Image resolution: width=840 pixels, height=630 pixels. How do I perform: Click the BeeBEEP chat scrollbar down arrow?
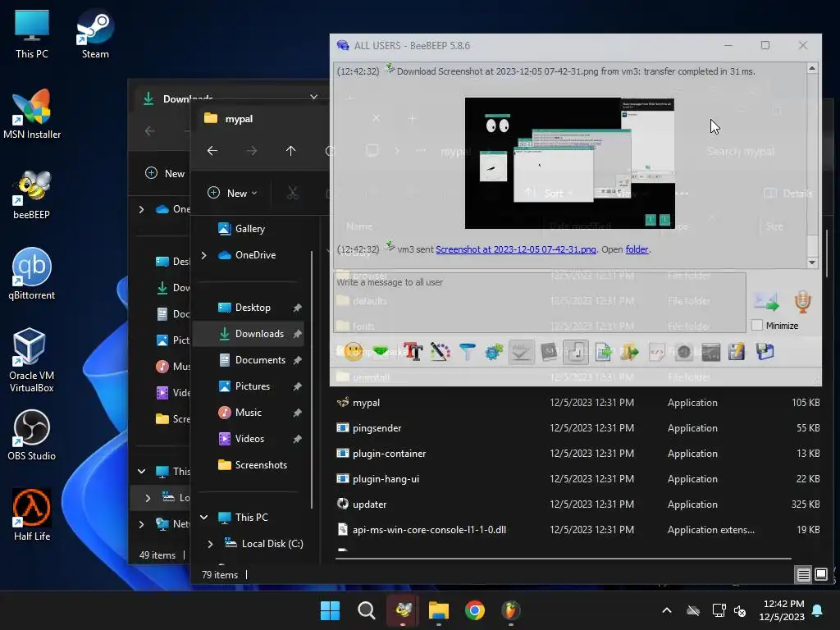pos(812,262)
